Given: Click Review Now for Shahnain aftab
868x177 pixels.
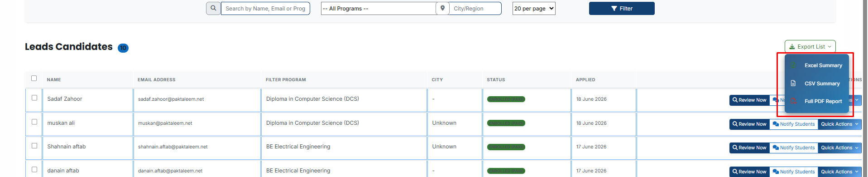Looking at the screenshot, I should pos(749,147).
